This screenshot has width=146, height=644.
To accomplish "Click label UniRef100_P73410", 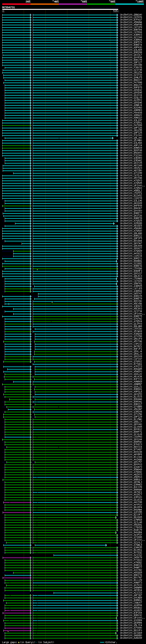I will [x=131, y=560].
